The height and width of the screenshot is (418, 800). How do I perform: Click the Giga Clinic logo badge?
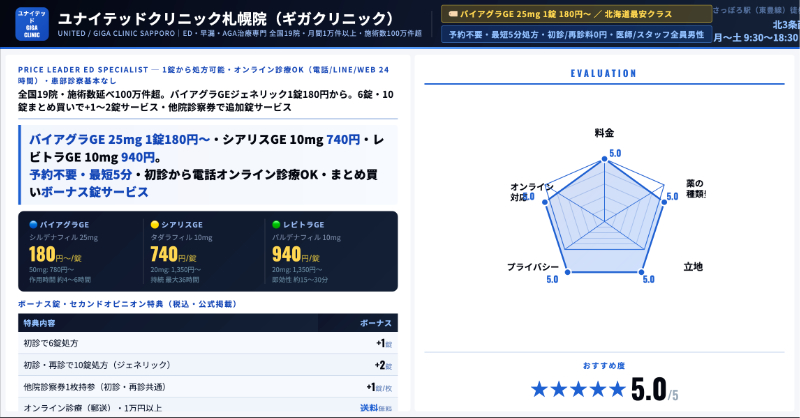tap(32, 24)
